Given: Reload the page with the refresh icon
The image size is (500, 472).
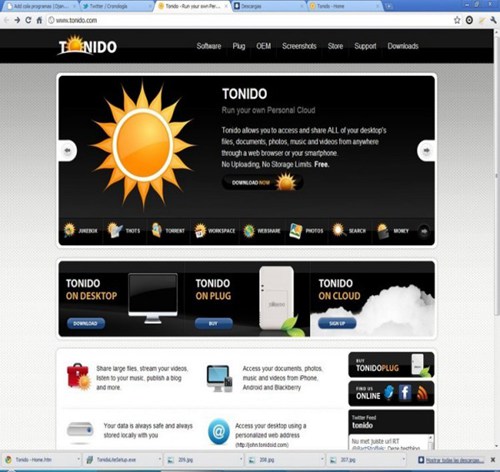Looking at the screenshot, I should point(28,20).
